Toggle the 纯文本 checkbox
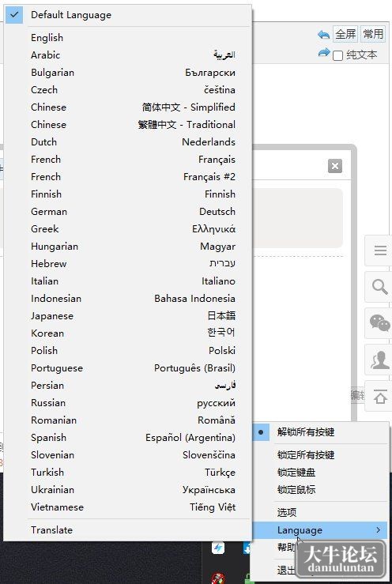Viewport: 392px width, 584px height. click(x=337, y=56)
